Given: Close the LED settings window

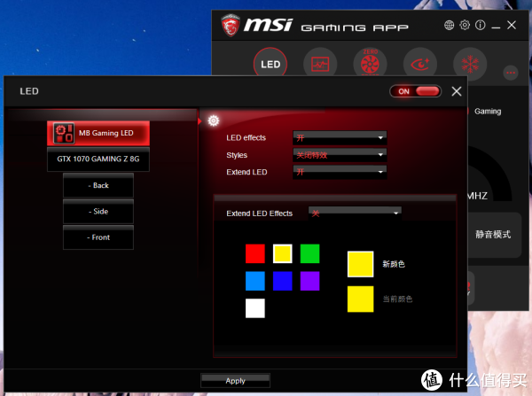Looking at the screenshot, I should pos(457,91).
